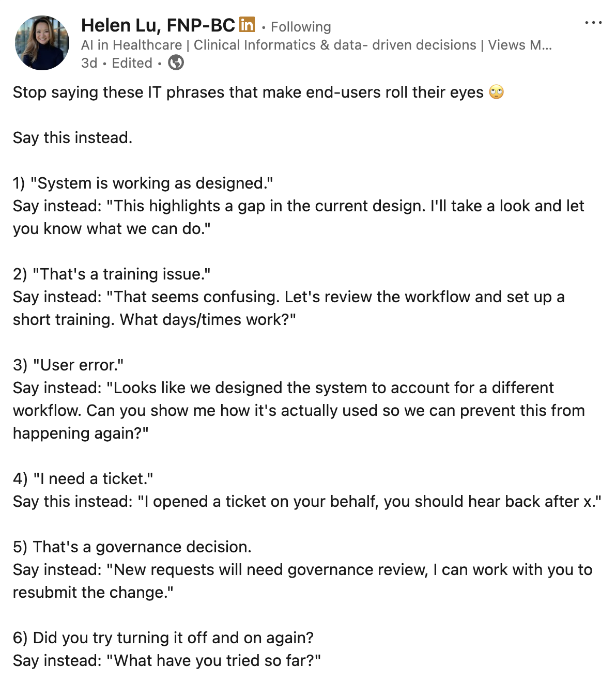
Task: Click the gold LinkedIn badge icon
Action: 247,24
